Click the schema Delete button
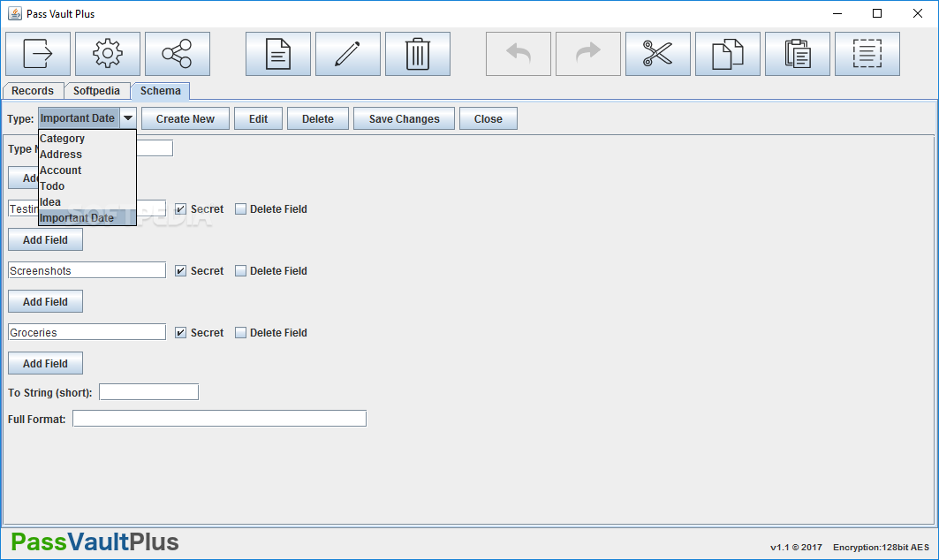The height and width of the screenshot is (560, 939). [317, 118]
